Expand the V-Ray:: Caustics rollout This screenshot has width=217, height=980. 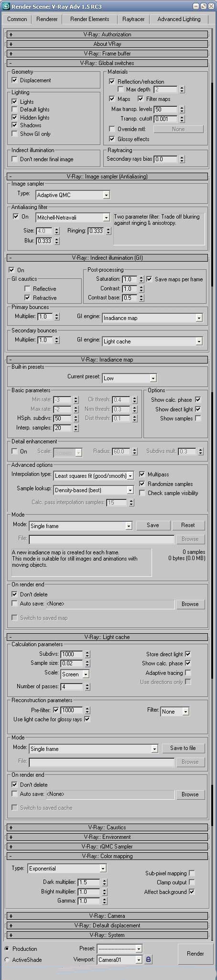coord(108,827)
